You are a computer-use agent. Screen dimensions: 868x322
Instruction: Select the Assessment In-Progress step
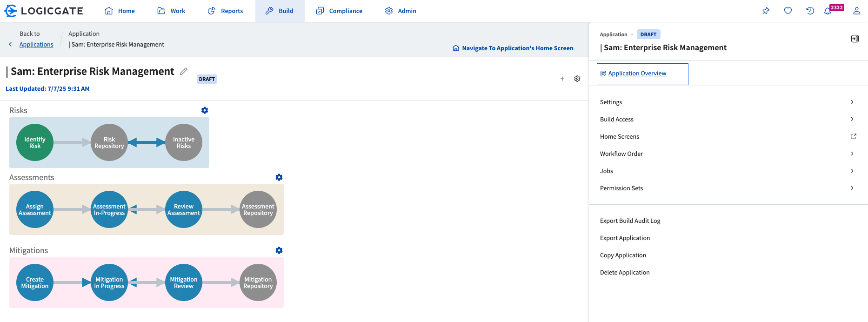point(109,209)
